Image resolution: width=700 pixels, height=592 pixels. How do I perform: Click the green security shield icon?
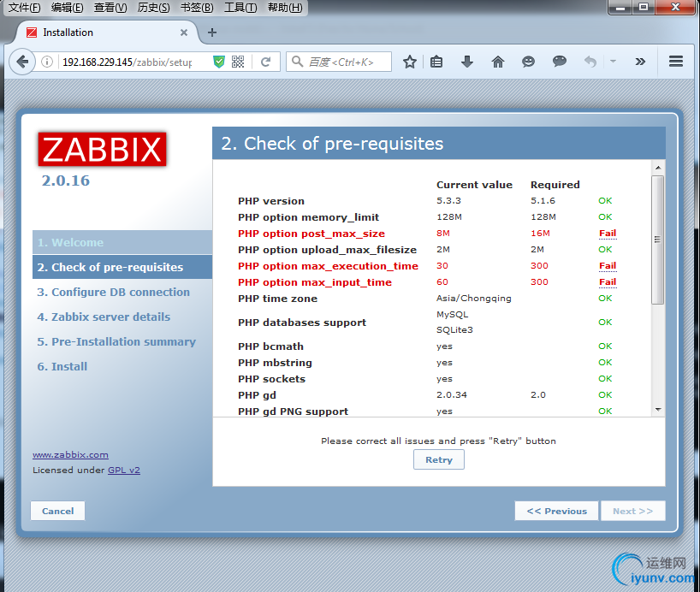click(x=219, y=62)
